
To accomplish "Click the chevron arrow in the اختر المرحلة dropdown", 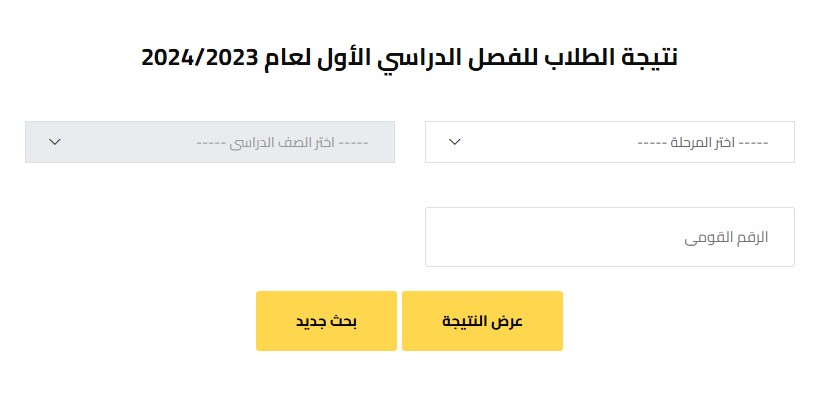I will coord(454,142).
